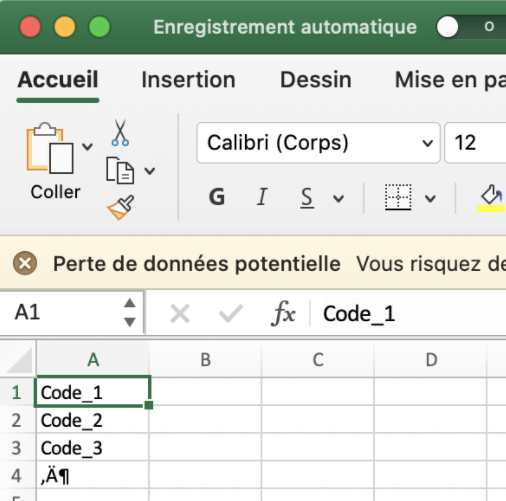Activate the format painter brush icon
Viewport: 506px width, 501px height.
coord(121,207)
